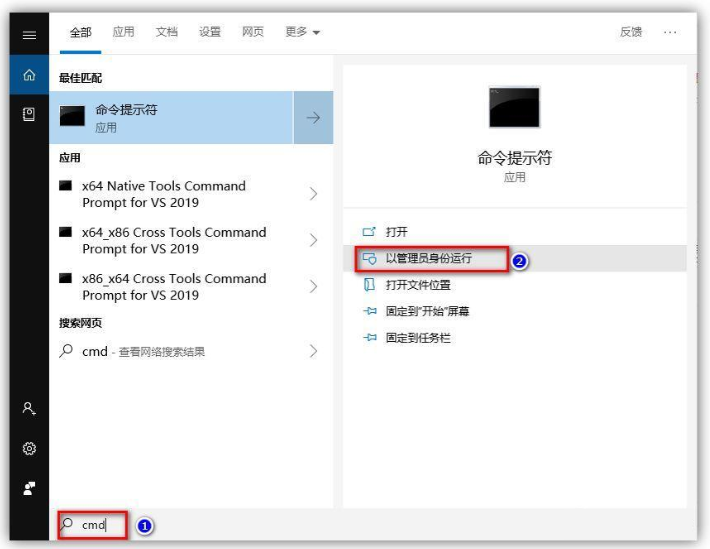Open x64_x86 Cross Tools Command Prompt entry

(191, 240)
